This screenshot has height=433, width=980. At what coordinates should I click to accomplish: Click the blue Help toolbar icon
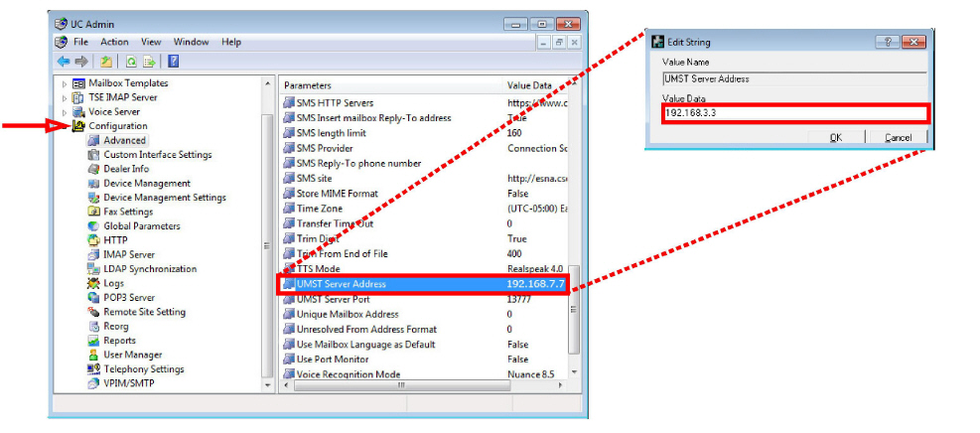tap(174, 62)
